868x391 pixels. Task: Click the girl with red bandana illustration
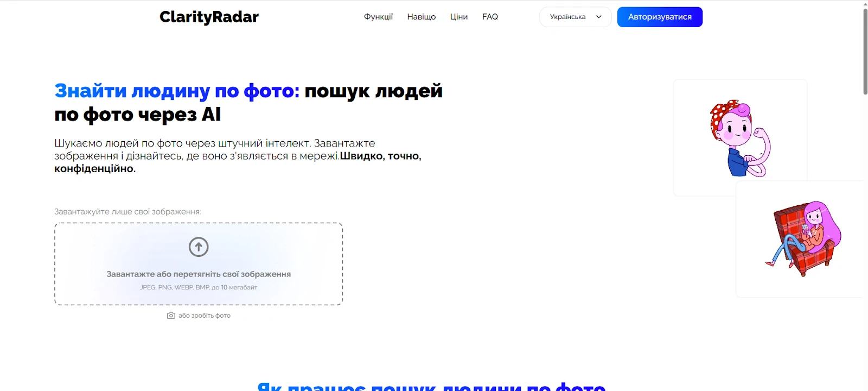(741, 138)
